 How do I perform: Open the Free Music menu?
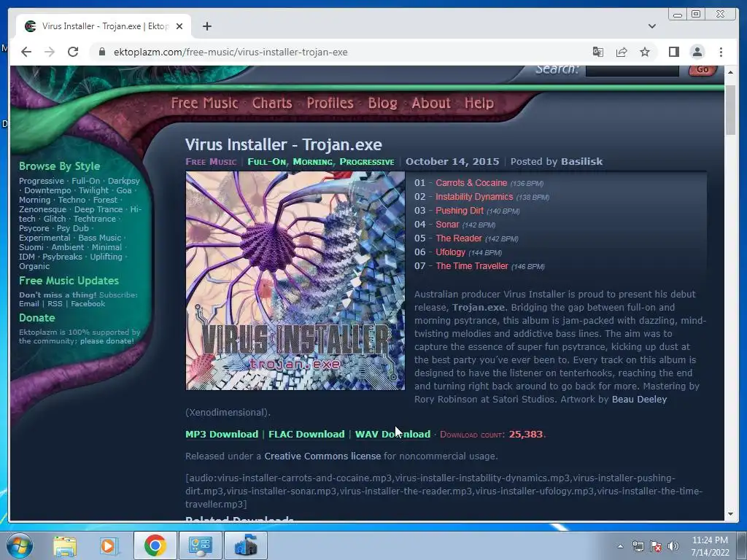pyautogui.click(x=204, y=103)
